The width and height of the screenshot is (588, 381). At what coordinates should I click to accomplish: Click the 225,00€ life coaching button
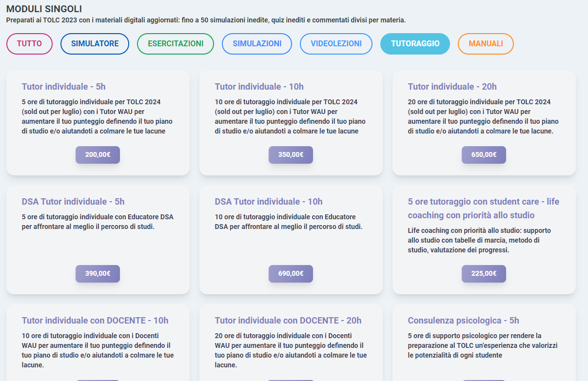tap(484, 274)
